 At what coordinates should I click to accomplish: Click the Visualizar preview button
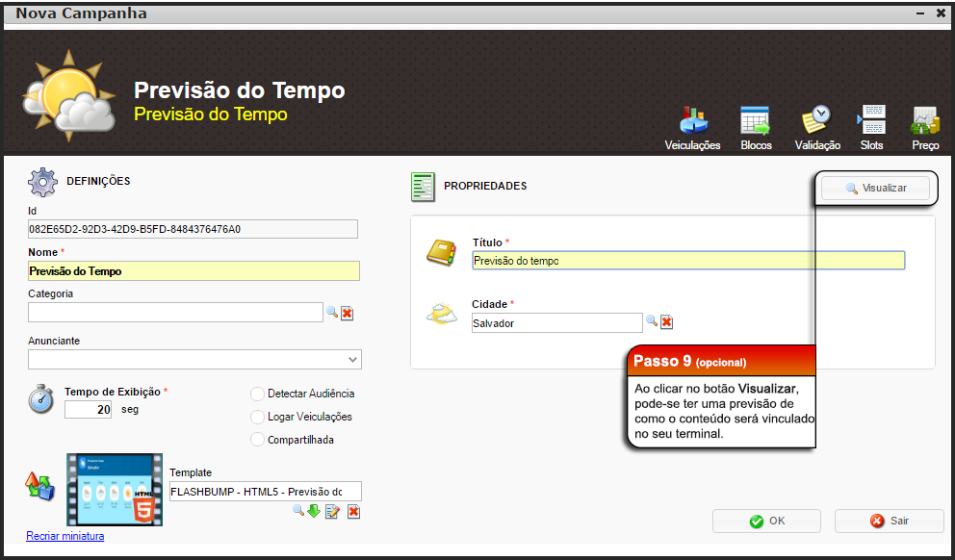point(876,189)
